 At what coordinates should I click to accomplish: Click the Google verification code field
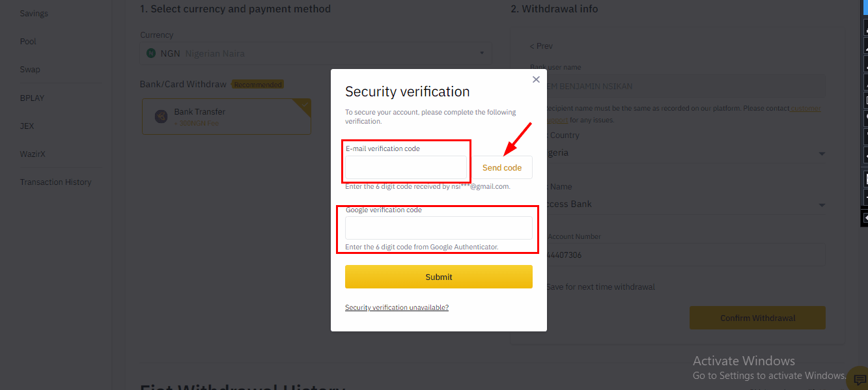pyautogui.click(x=439, y=228)
